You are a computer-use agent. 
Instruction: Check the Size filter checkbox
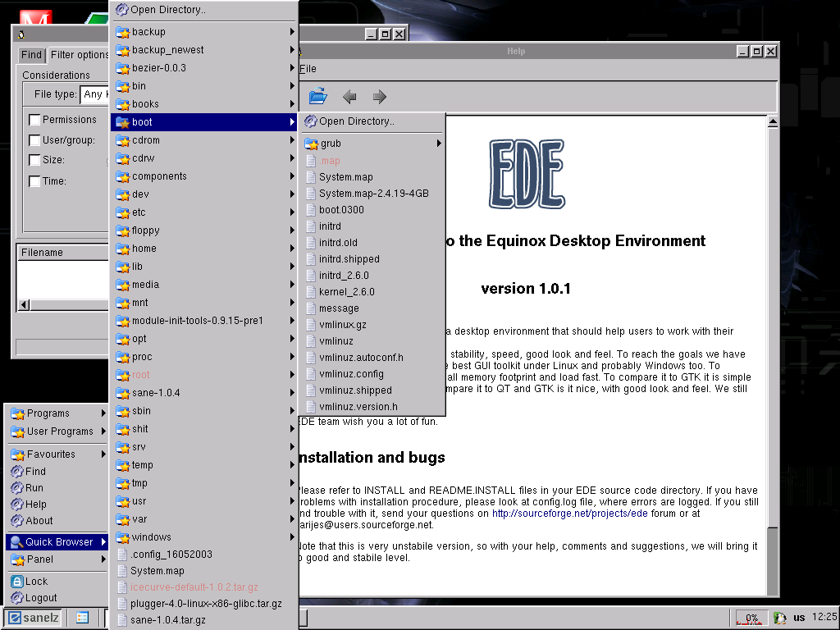click(34, 160)
